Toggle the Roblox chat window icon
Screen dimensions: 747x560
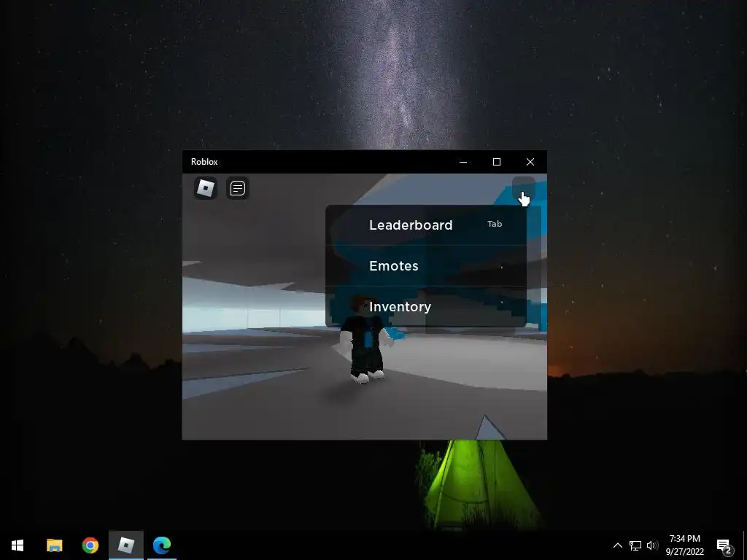click(237, 188)
